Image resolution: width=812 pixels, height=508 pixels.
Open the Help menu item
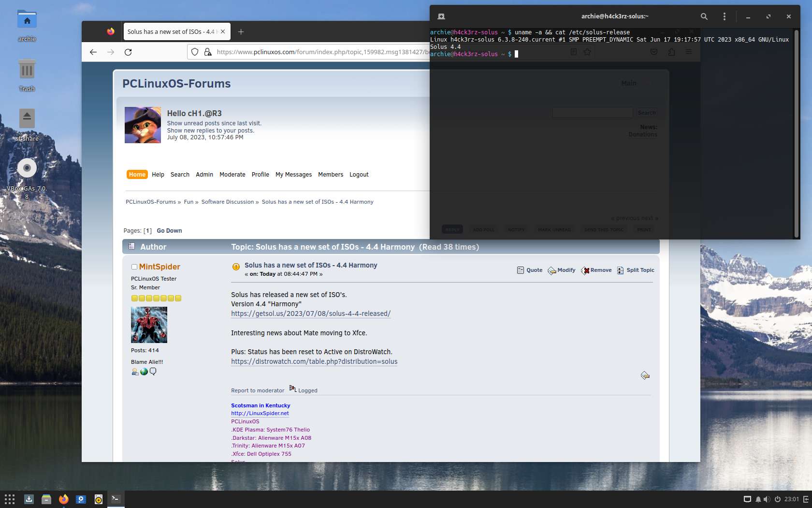pos(158,175)
